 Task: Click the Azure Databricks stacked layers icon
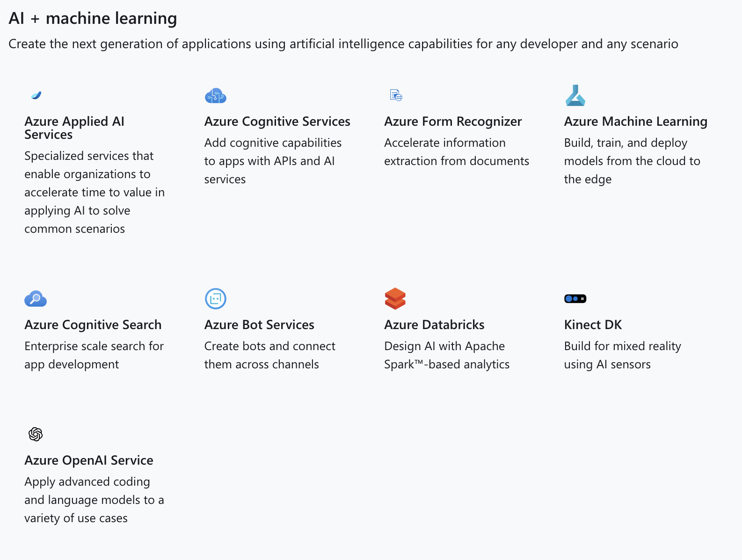395,299
